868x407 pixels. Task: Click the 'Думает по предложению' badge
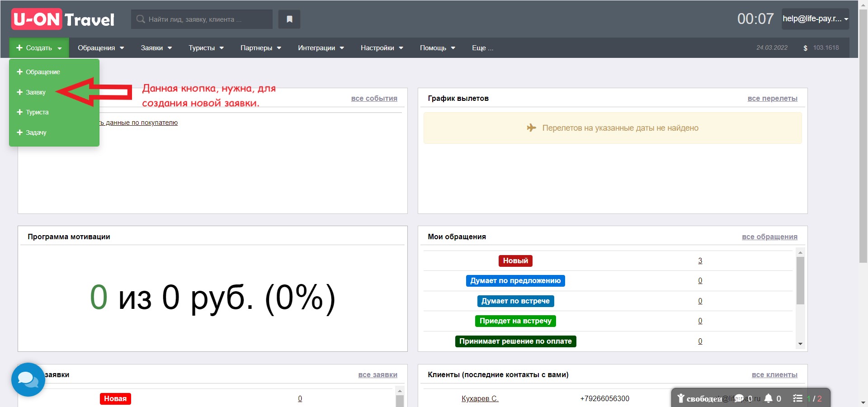(515, 281)
